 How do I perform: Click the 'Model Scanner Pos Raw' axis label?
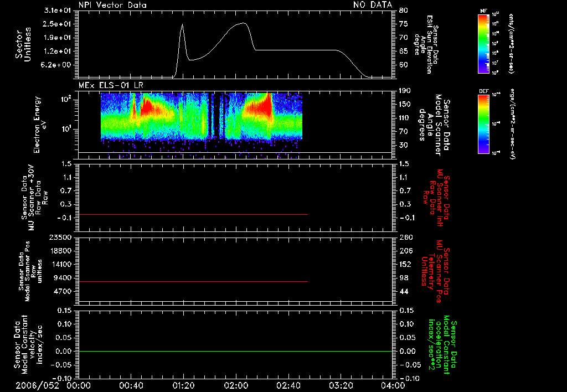pyautogui.click(x=31, y=271)
